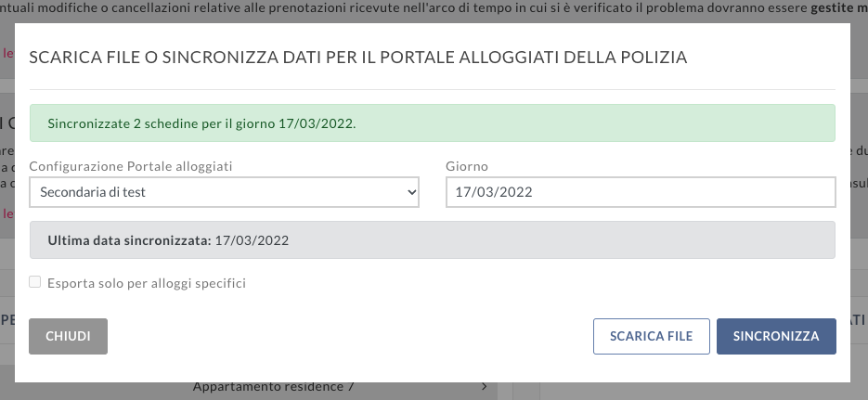
Task: Expand the Appartamento residence 7 chevron
Action: pos(485,386)
